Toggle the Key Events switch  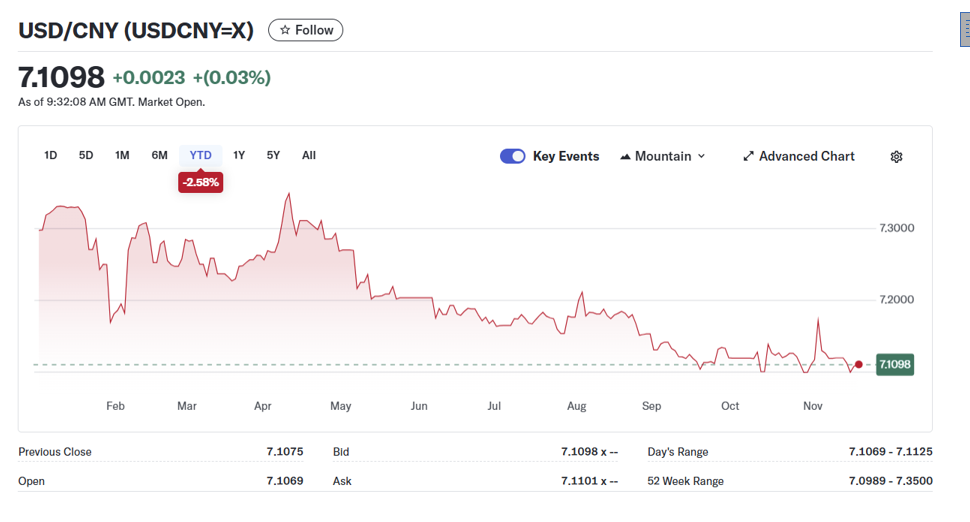tap(512, 156)
